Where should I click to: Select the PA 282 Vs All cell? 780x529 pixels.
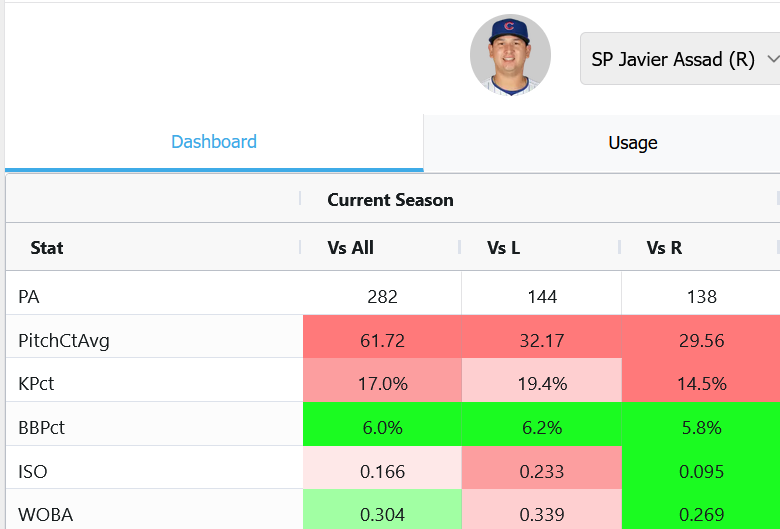(x=382, y=297)
